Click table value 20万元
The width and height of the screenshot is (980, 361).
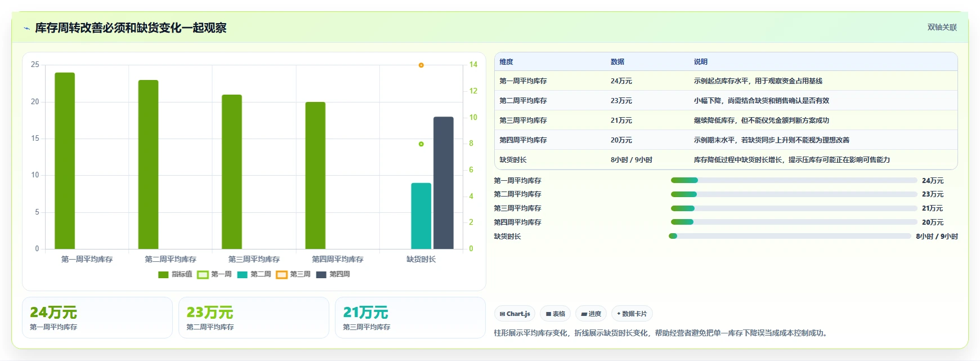coord(621,140)
